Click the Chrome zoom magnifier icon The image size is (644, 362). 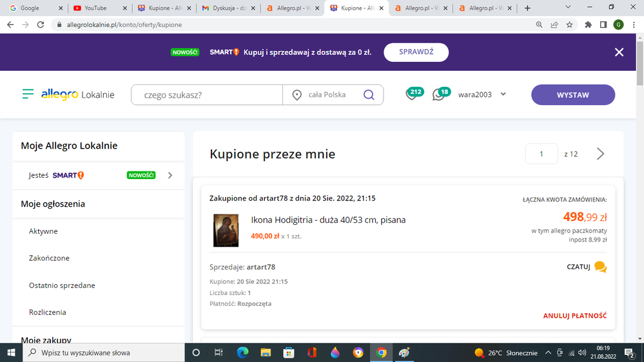540,24
